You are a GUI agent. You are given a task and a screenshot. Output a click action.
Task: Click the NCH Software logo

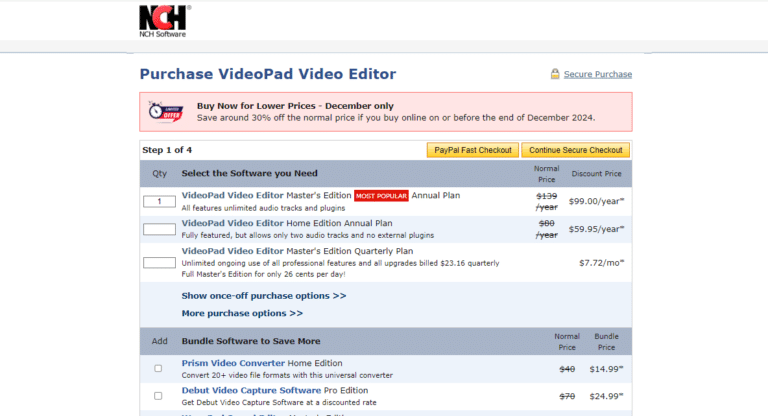[165, 21]
